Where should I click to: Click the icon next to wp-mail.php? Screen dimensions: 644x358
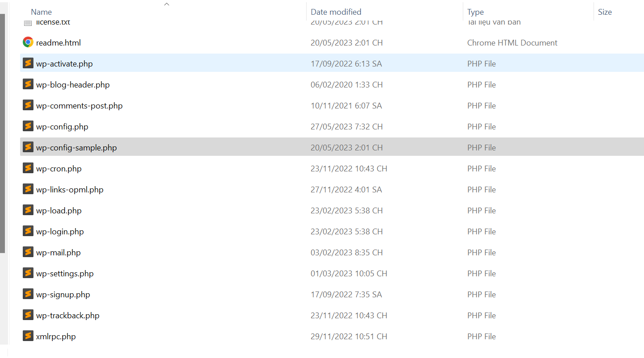28,252
